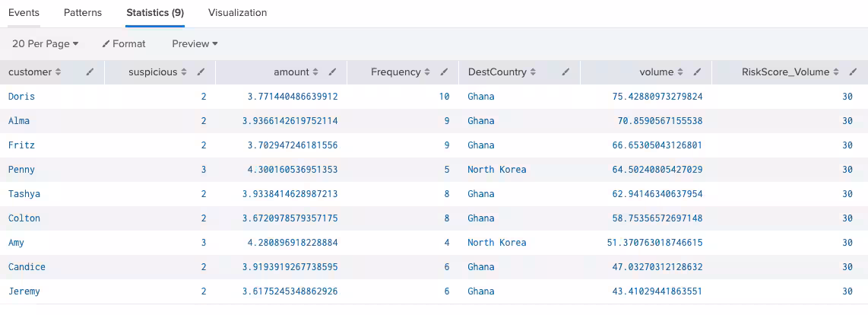
Task: Sort by volume column sort arrows
Action: tap(680, 72)
